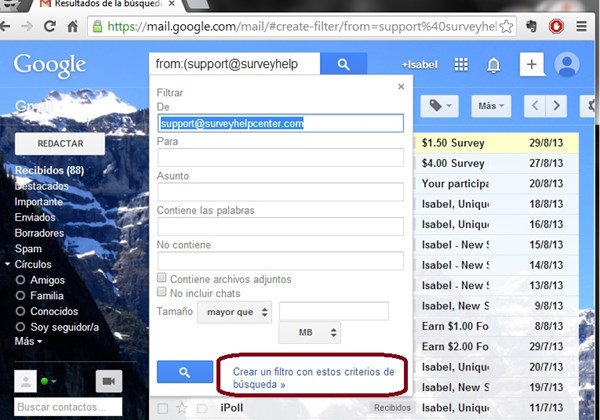Star the iPoll message
The image size is (600, 420).
pyautogui.click(x=181, y=408)
